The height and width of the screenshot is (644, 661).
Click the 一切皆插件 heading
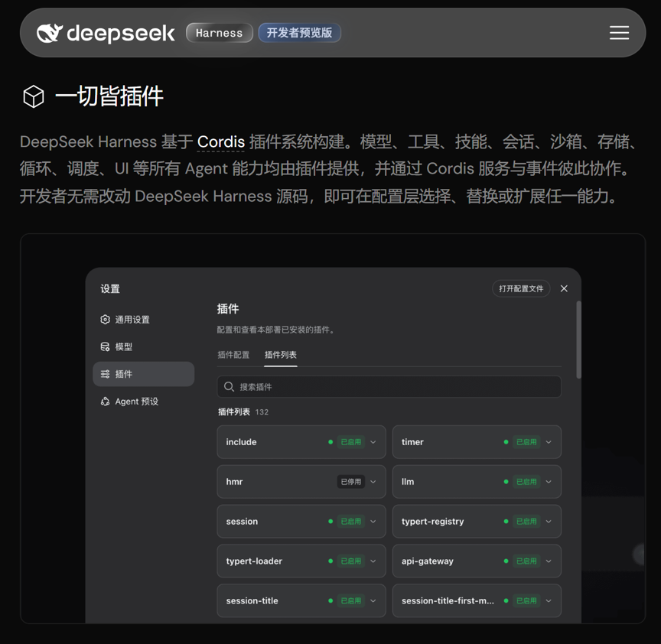[109, 96]
